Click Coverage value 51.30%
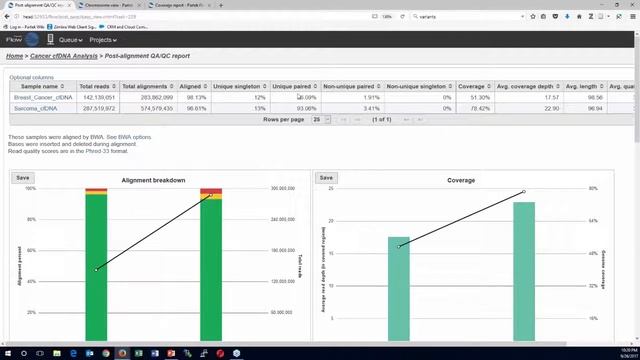 click(480, 98)
